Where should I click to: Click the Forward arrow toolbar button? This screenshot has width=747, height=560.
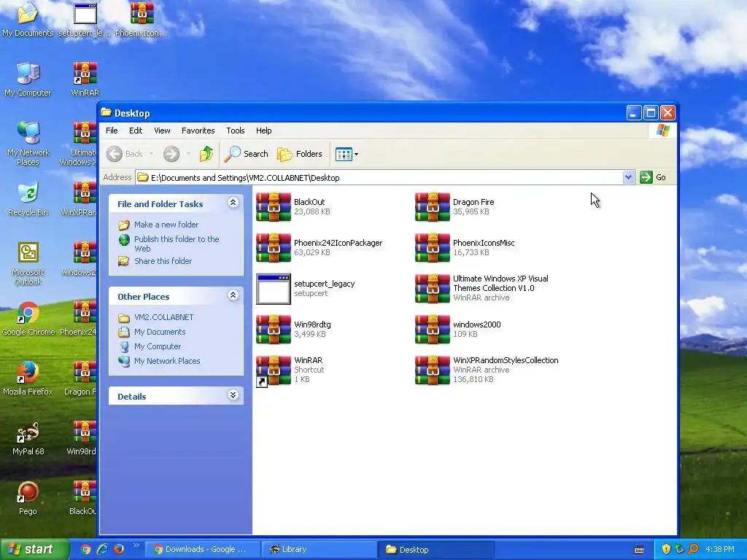pyautogui.click(x=171, y=154)
